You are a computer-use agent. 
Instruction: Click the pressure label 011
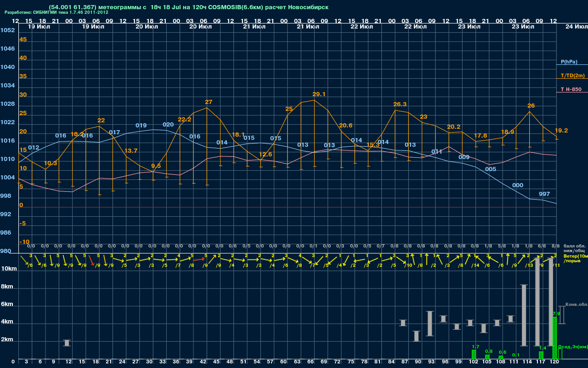tap(437, 152)
